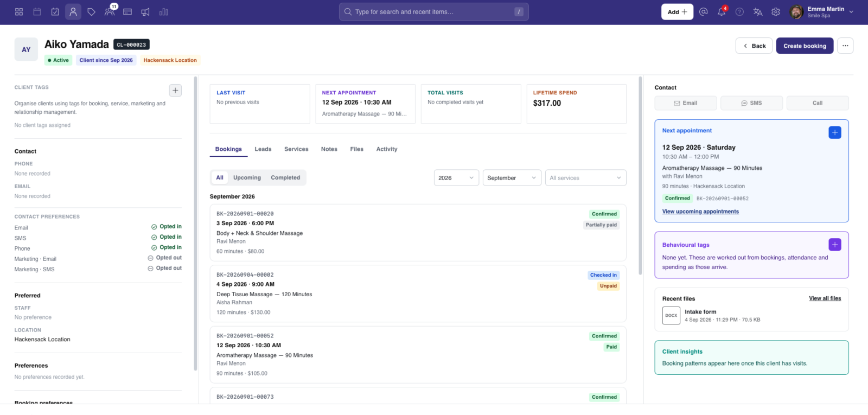Open the three-dot more actions menu
868x415 pixels.
click(845, 46)
